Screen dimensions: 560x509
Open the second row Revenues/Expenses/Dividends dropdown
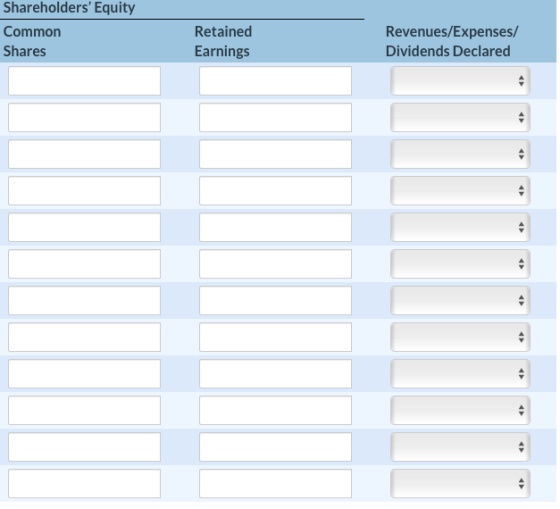[460, 118]
